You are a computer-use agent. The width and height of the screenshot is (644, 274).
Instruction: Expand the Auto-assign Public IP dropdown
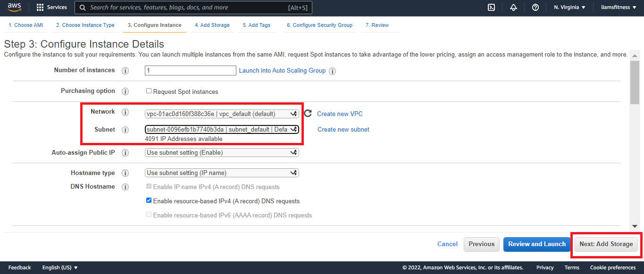[222, 153]
